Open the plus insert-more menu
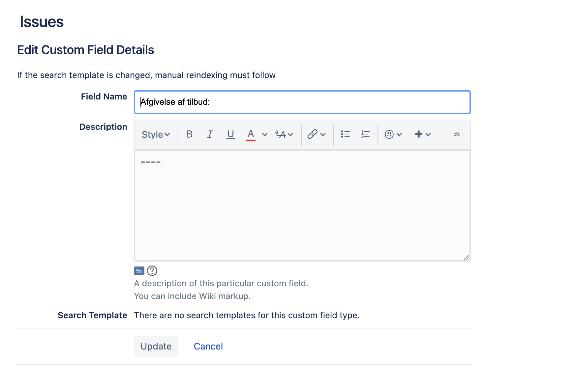 coord(423,134)
